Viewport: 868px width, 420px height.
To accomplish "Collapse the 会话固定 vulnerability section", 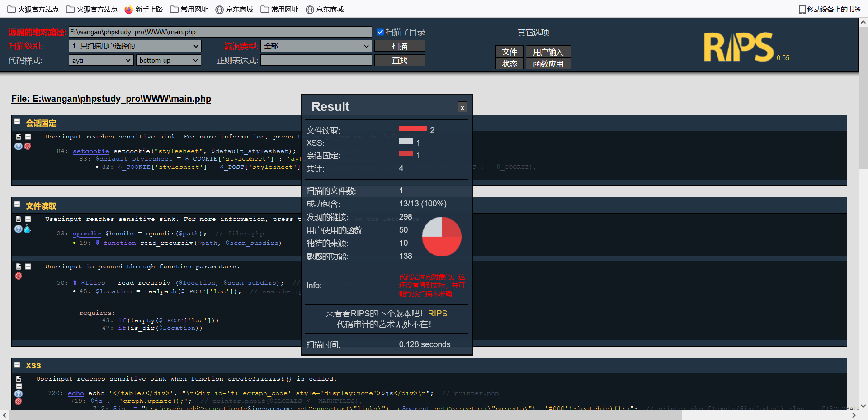I will tap(17, 121).
